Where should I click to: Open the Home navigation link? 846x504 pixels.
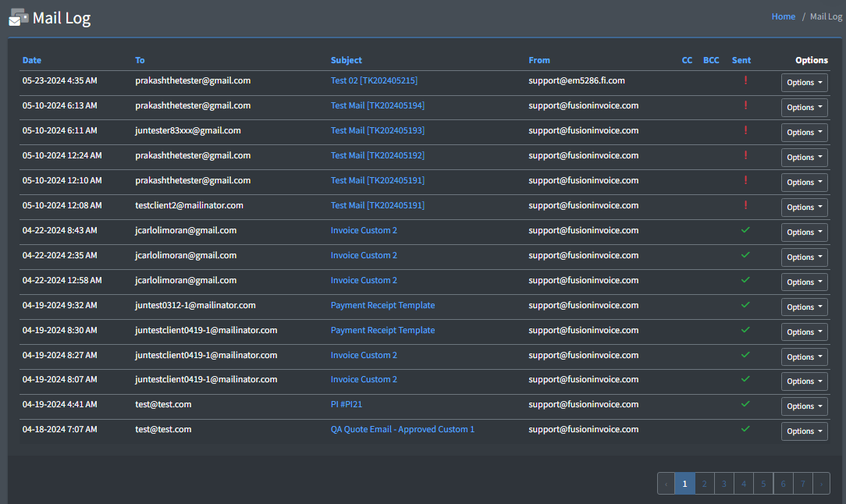pyautogui.click(x=784, y=16)
